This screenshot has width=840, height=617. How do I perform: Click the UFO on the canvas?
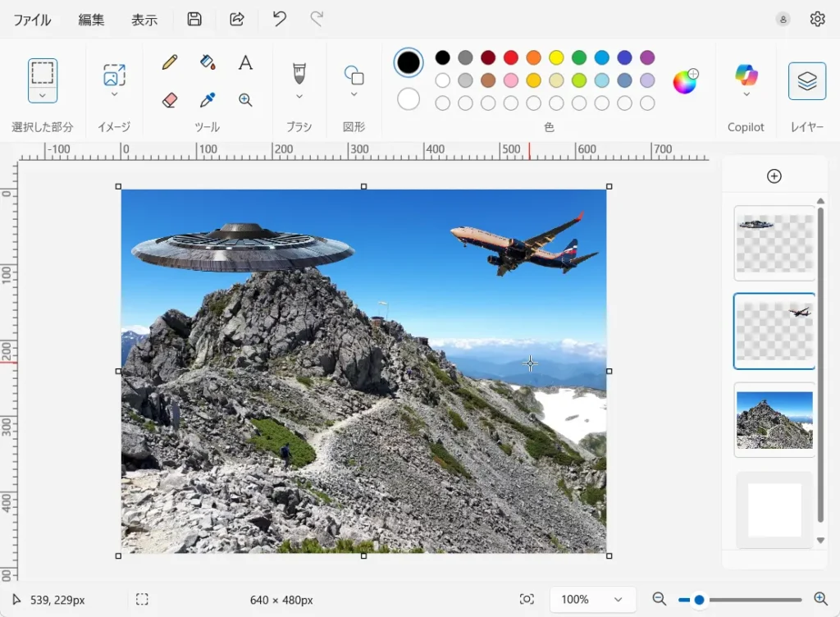click(243, 248)
